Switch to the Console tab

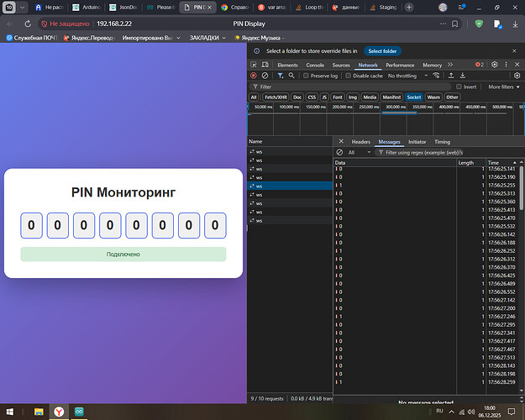pyautogui.click(x=315, y=65)
